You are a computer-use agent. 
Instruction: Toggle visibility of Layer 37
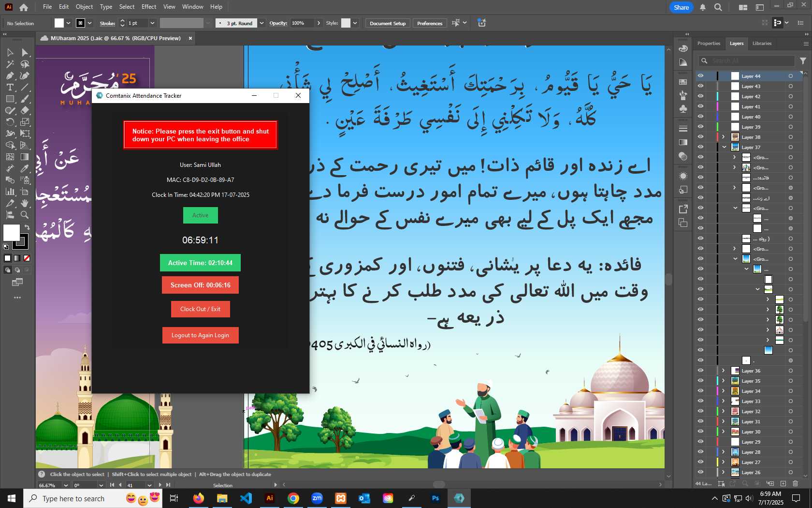pyautogui.click(x=700, y=147)
